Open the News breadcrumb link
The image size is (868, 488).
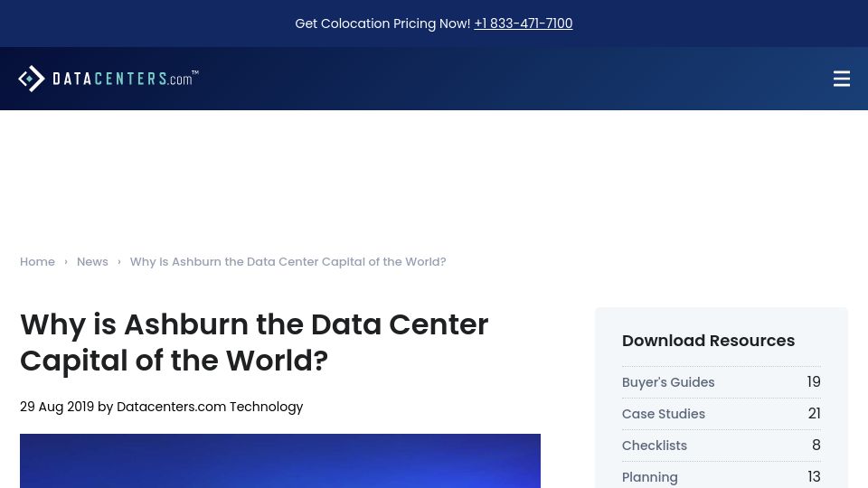coord(92,262)
